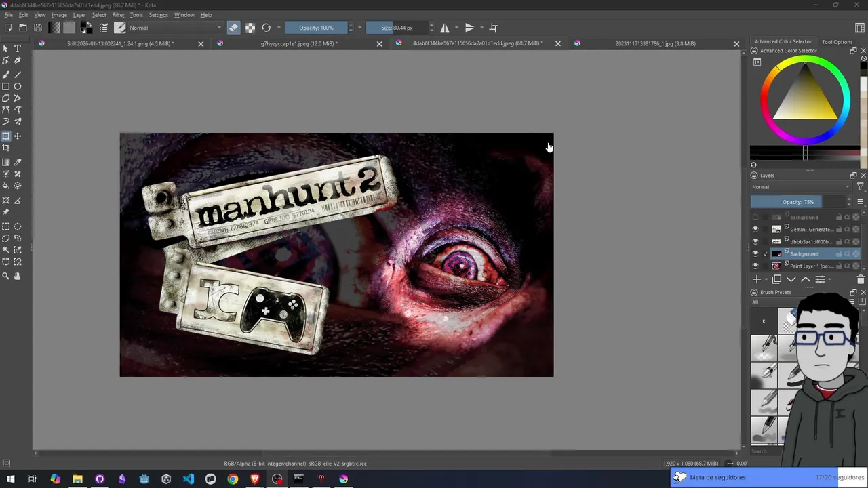The width and height of the screenshot is (868, 488).
Task: Select the Ellipse shape tool
Action: point(18,86)
